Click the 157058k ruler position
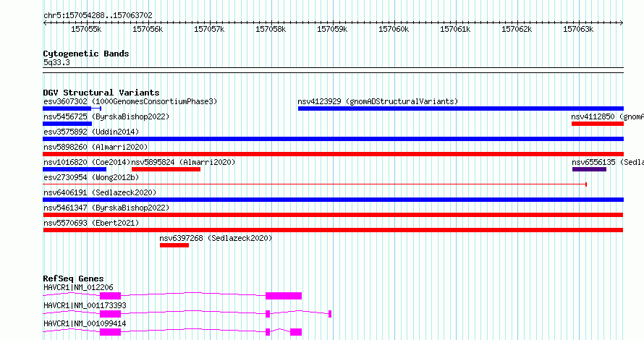 click(271, 29)
